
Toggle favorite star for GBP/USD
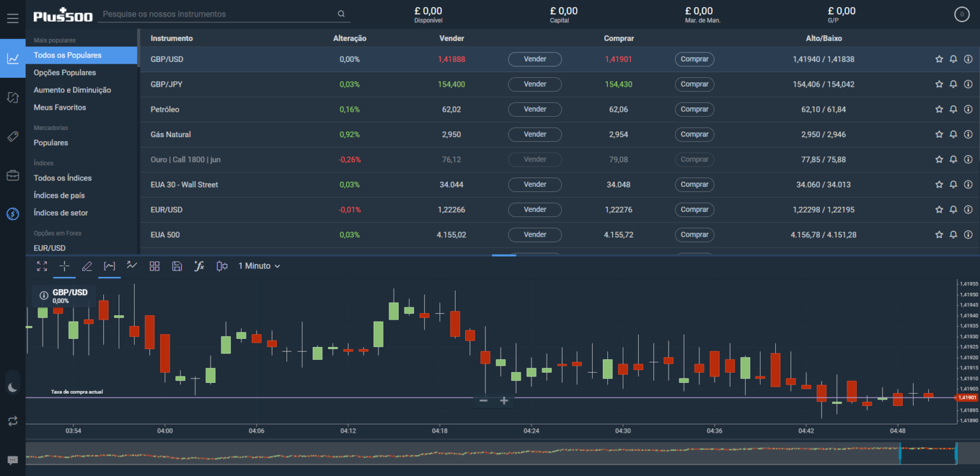(x=939, y=59)
